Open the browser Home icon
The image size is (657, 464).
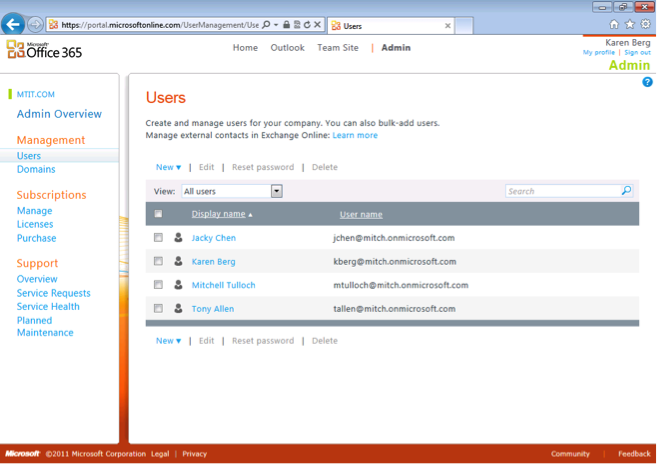click(x=614, y=24)
